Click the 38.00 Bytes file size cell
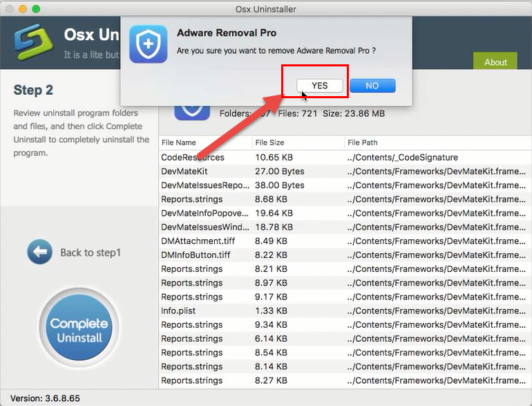Image resolution: width=532 pixels, height=406 pixels. click(x=280, y=185)
